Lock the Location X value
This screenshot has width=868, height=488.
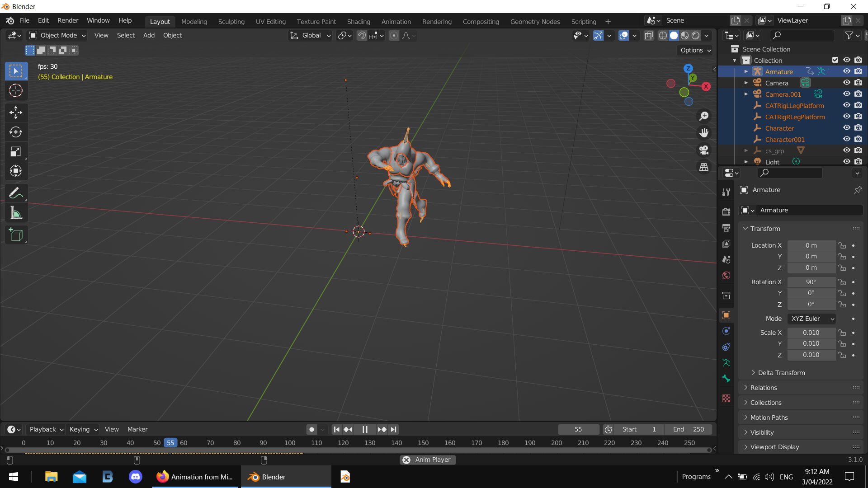click(x=842, y=245)
